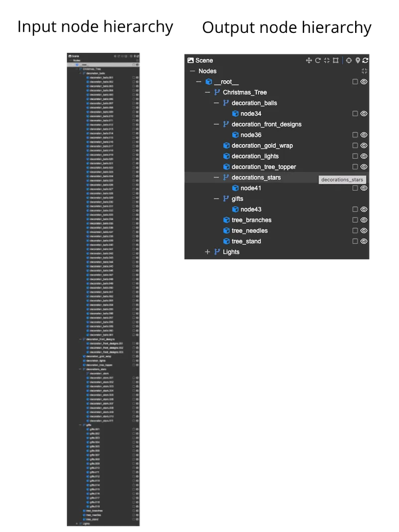Click the bounding box icon in Scene toolbar
The height and width of the screenshot is (532, 399).
336,60
